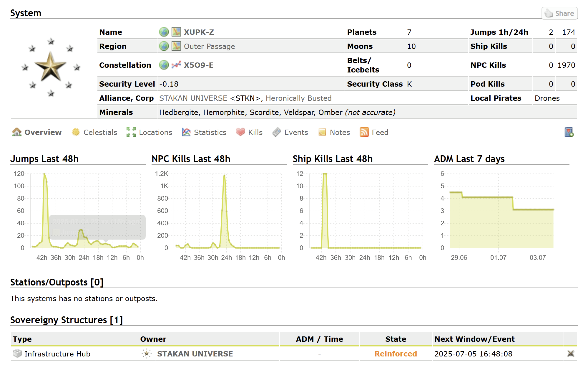Click the X5O9-E constellation link

[x=199, y=65]
